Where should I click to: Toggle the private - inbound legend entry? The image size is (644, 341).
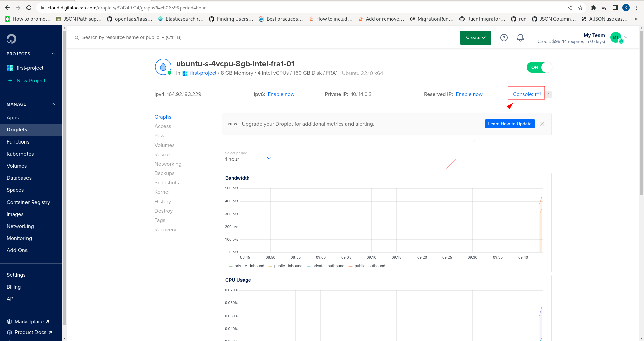[247, 266]
